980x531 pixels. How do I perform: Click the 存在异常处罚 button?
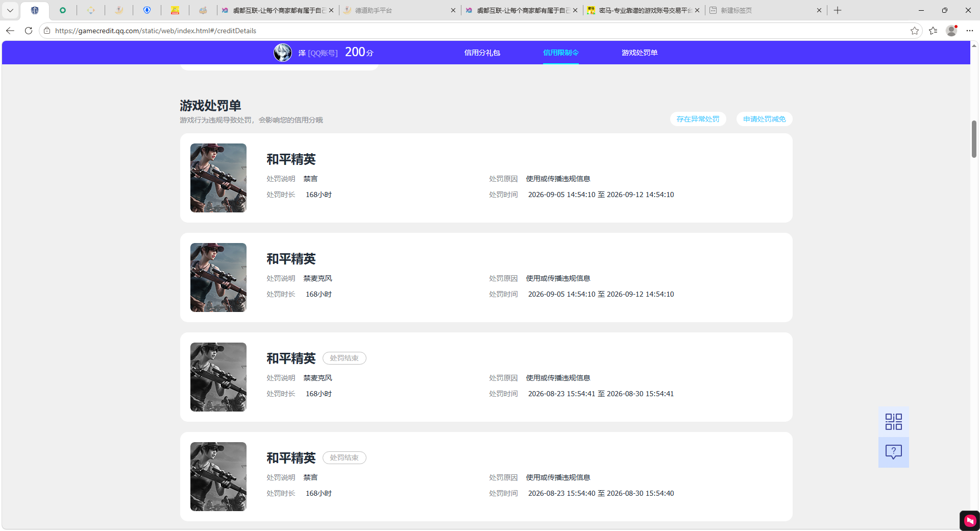pos(698,119)
